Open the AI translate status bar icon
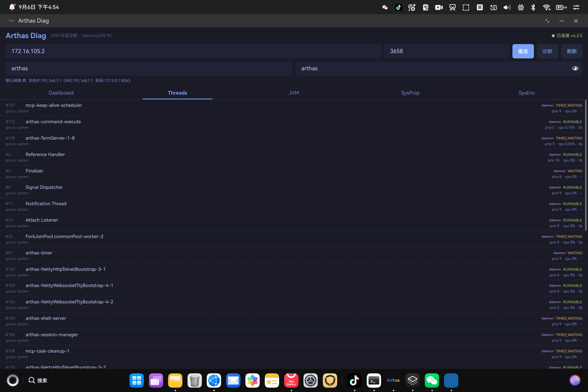The image size is (588, 392). tap(412, 7)
